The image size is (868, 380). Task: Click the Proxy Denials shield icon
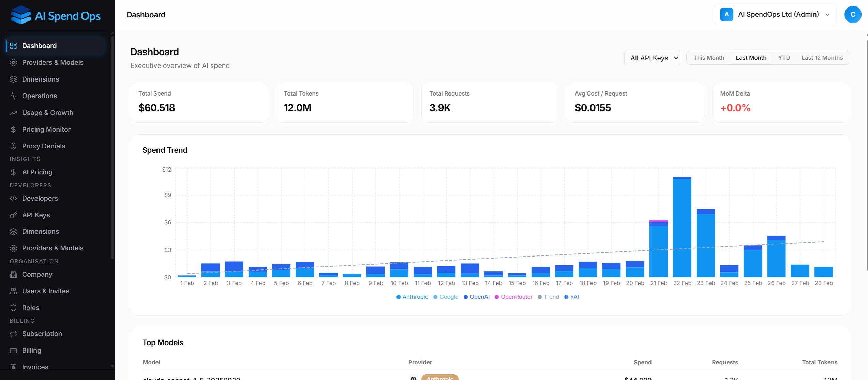click(13, 146)
